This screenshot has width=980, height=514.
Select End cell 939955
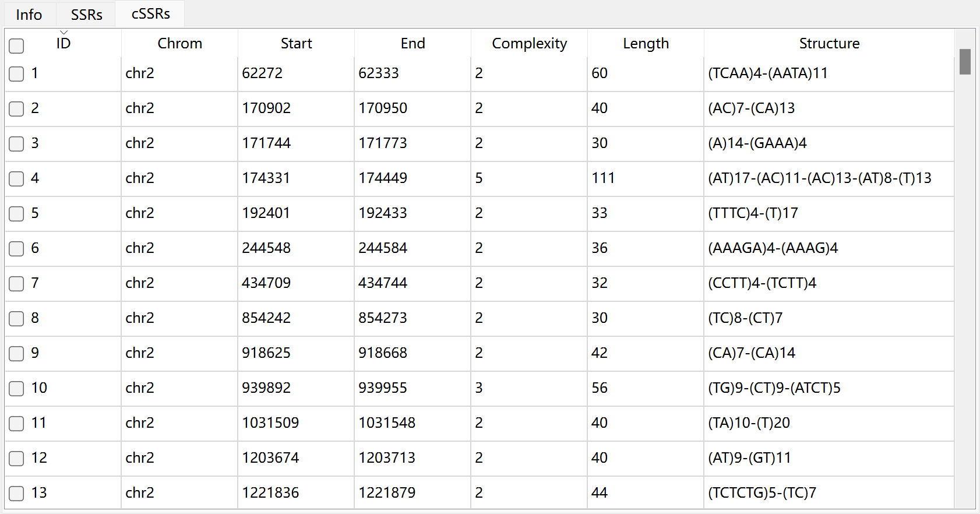(413, 388)
